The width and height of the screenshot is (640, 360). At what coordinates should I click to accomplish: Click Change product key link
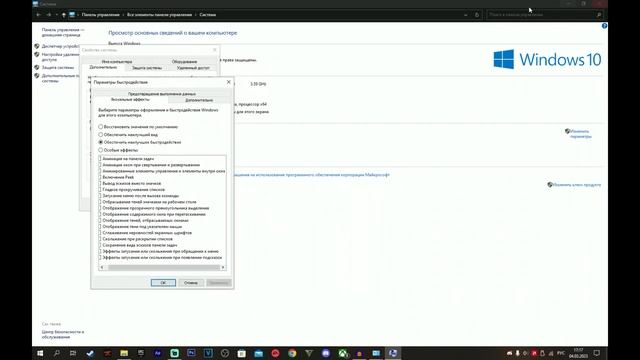[x=577, y=185]
